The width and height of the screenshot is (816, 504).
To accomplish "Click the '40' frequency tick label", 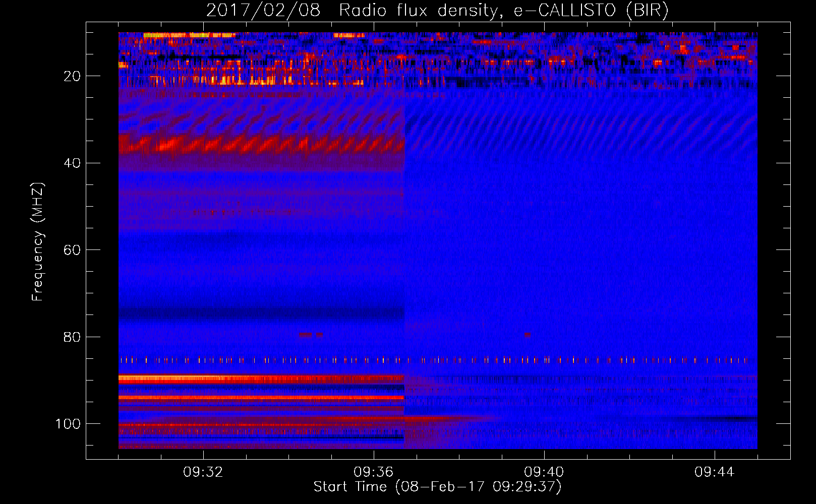I will [x=72, y=163].
